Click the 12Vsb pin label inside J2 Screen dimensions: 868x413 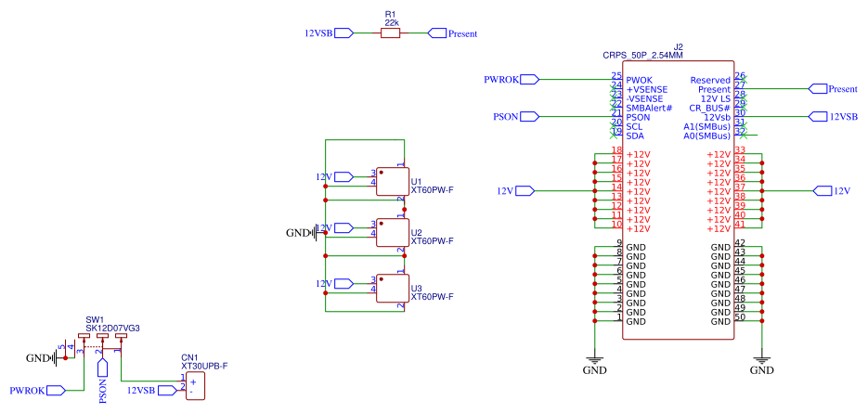coord(718,117)
